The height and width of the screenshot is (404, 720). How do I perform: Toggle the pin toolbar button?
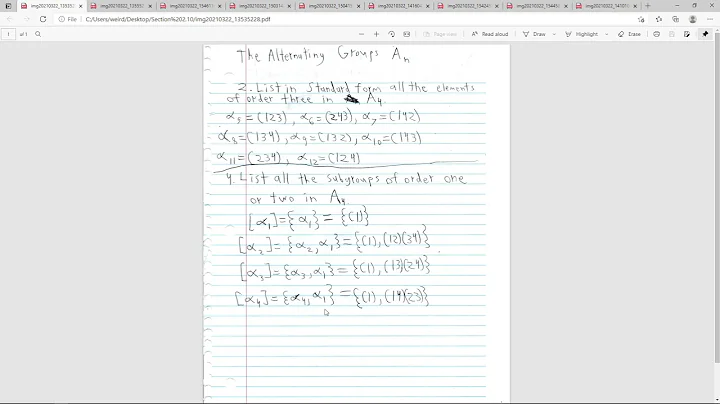[x=705, y=34]
